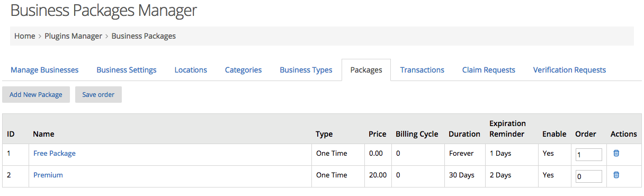Click the Business Packages breadcrumb item
This screenshot has width=644, height=196.
[144, 36]
